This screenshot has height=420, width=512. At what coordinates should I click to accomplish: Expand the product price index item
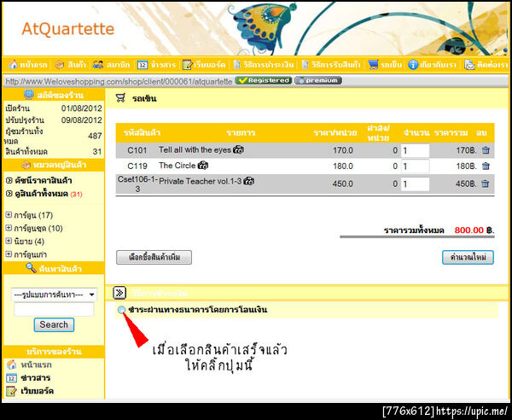pyautogui.click(x=9, y=180)
